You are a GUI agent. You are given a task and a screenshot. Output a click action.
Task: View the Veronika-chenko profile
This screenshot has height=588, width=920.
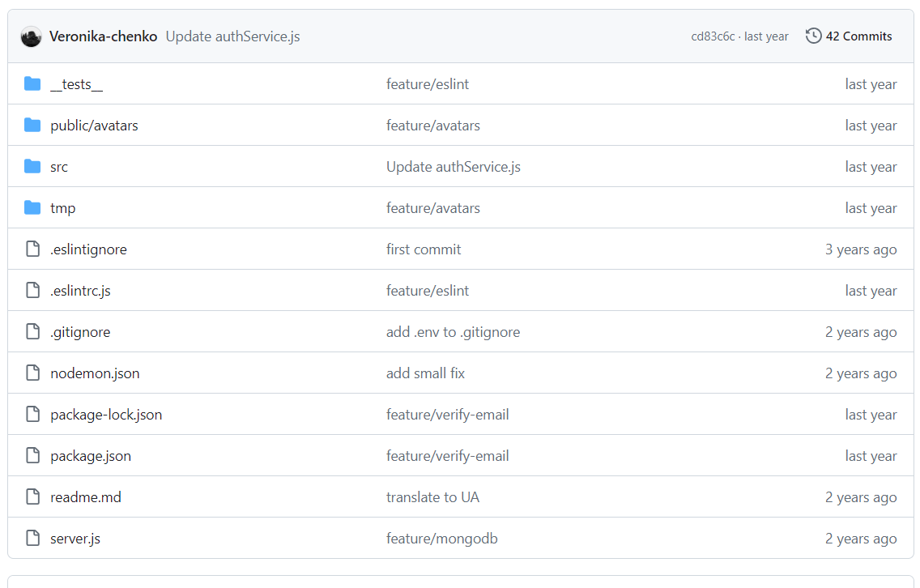click(x=103, y=36)
